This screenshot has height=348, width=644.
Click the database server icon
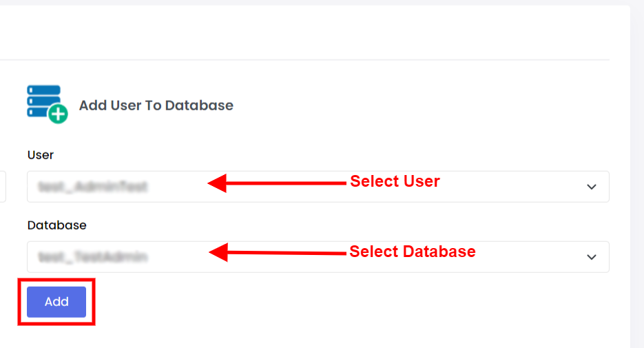43,101
